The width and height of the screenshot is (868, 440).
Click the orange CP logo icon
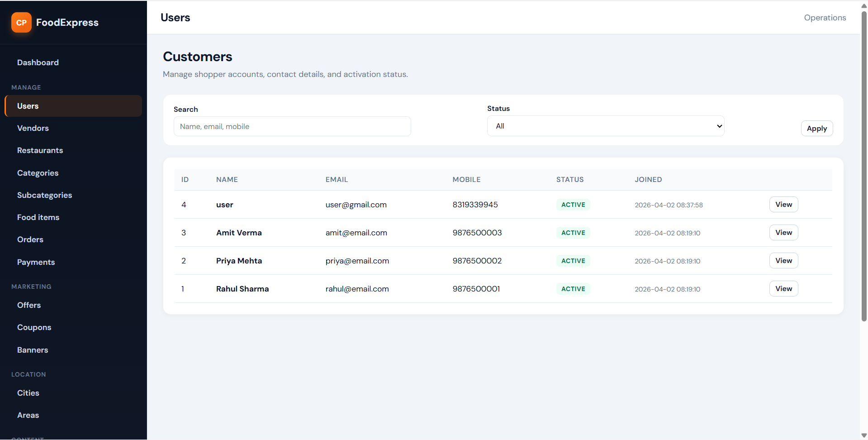[x=21, y=23]
